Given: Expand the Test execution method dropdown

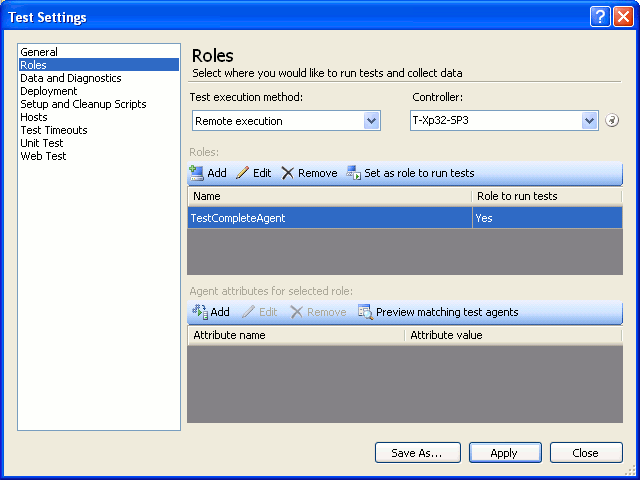Looking at the screenshot, I should coord(371,121).
